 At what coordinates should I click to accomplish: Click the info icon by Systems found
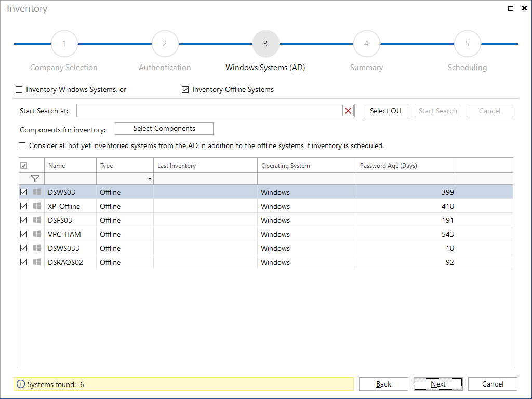(21, 384)
